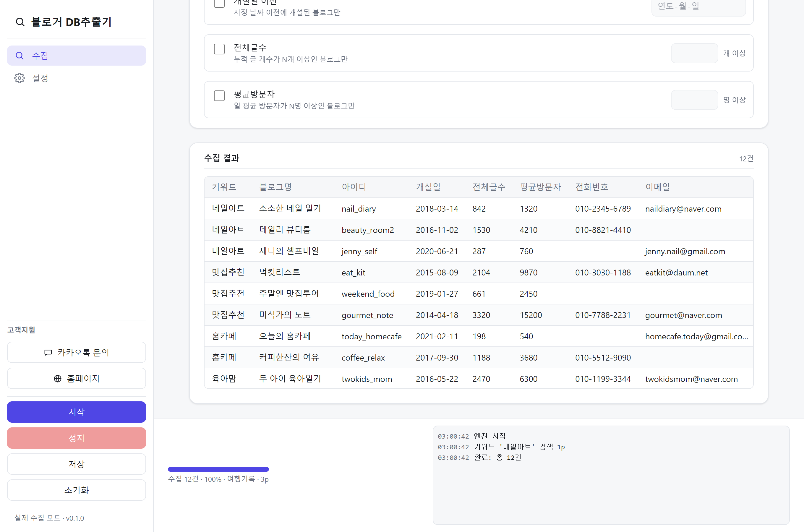Select the 2018-03-14 open date cell
This screenshot has height=532, width=804.
point(437,209)
